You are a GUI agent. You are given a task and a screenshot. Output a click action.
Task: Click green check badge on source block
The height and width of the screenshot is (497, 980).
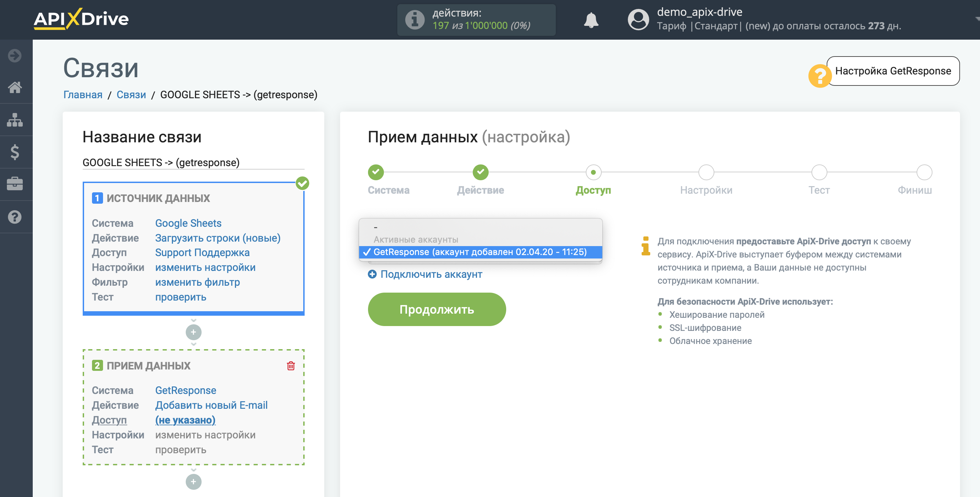point(303,183)
